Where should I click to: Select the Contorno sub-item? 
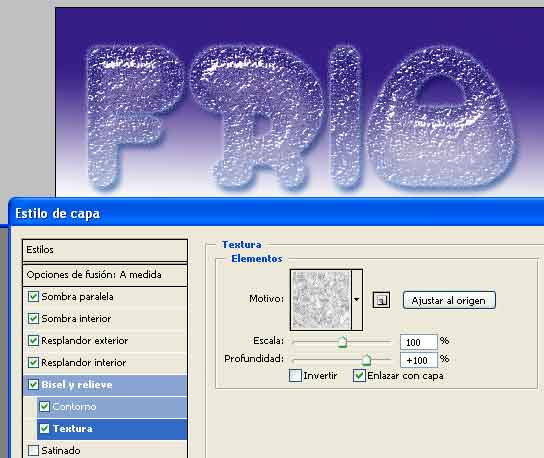pyautogui.click(x=112, y=407)
